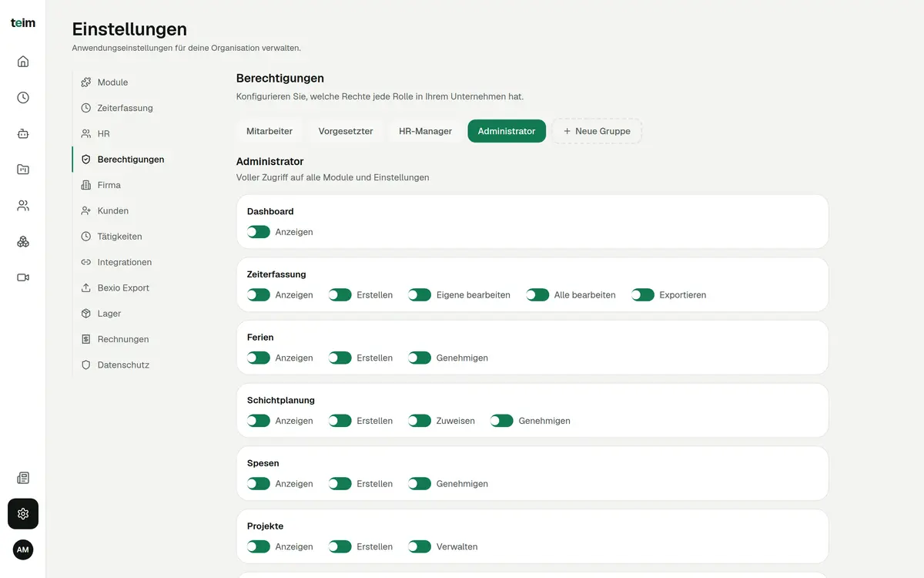The height and width of the screenshot is (578, 924).
Task: Click the shield icon beside Datenschutz
Action: (86, 365)
